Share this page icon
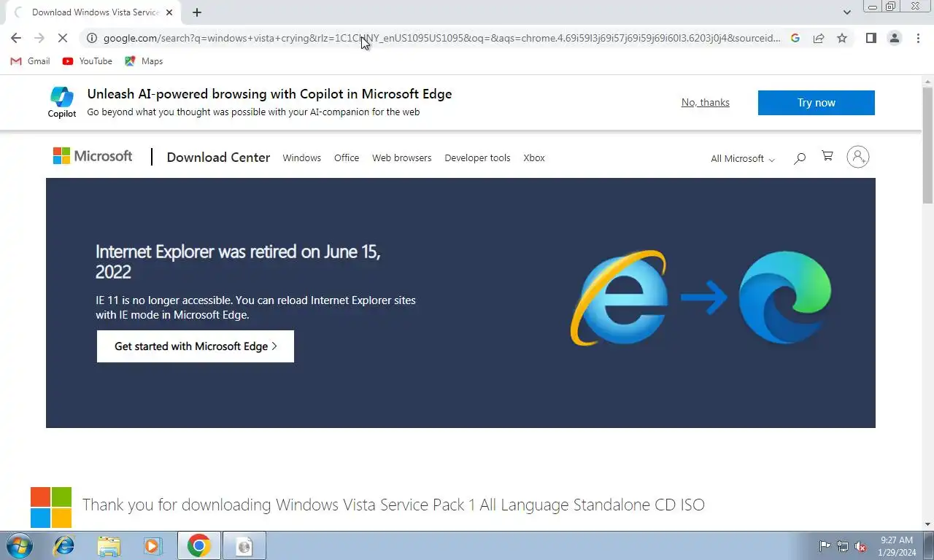Viewport: 934px width, 560px height. 819,38
